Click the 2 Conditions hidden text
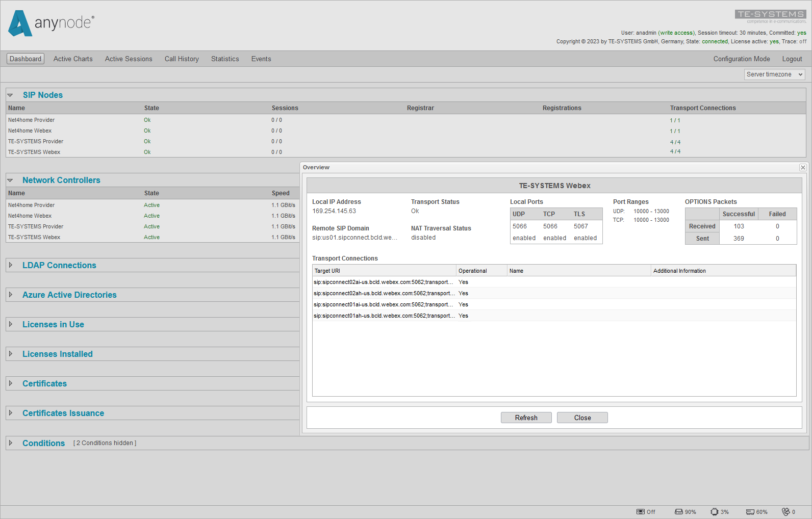Viewport: 812px width, 519px height. click(105, 443)
